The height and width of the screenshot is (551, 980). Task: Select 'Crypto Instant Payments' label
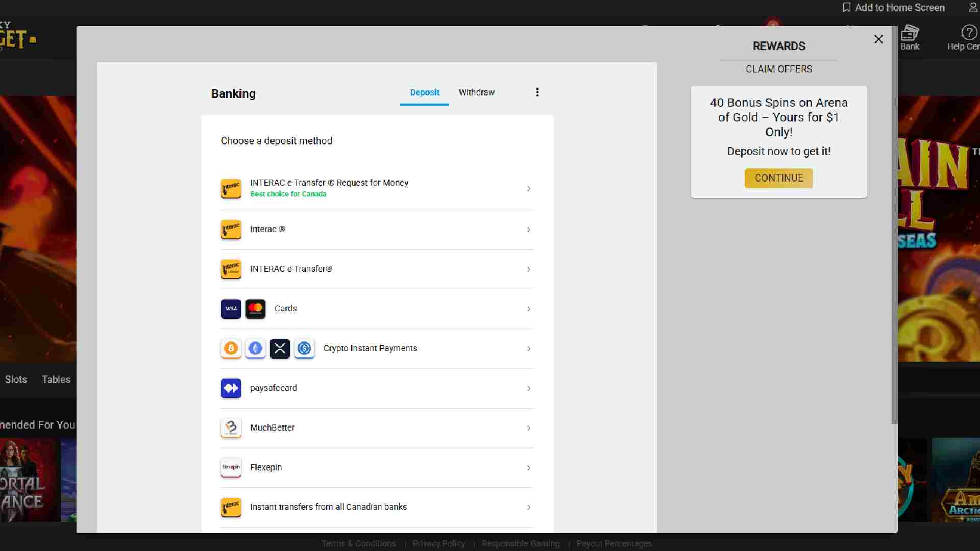coord(371,348)
